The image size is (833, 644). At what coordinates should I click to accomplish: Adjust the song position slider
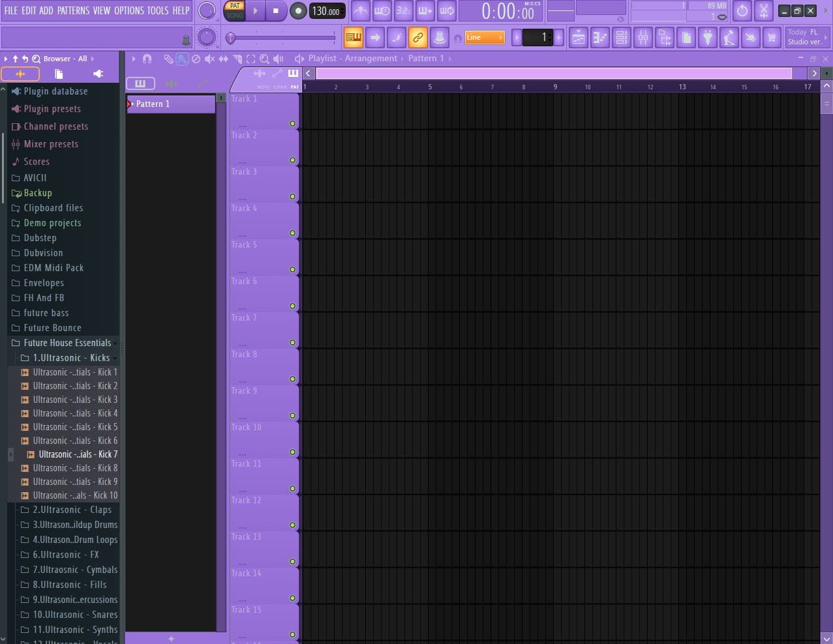282,38
